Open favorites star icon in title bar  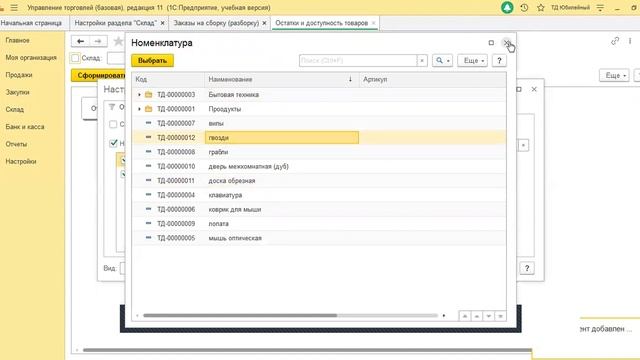pyautogui.click(x=541, y=8)
